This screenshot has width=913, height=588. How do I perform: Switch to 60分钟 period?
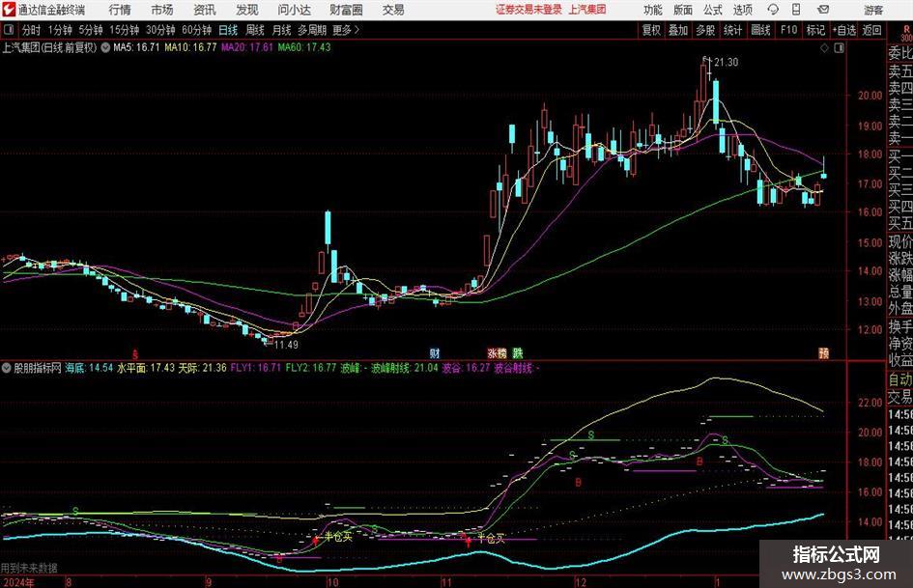click(197, 30)
